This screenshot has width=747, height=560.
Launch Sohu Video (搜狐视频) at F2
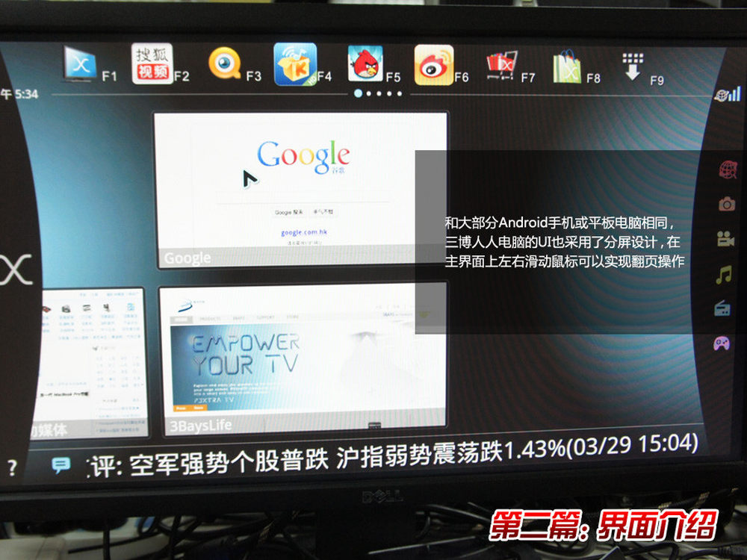(x=152, y=63)
